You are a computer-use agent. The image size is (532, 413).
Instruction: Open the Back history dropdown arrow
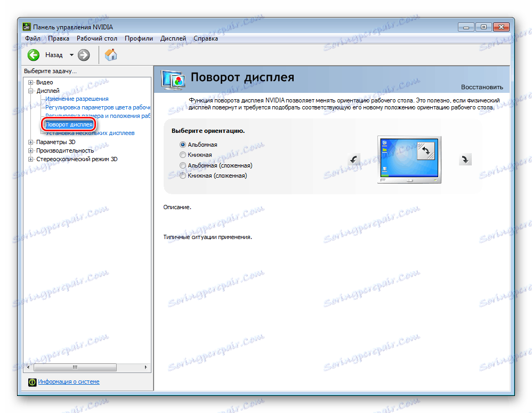71,54
